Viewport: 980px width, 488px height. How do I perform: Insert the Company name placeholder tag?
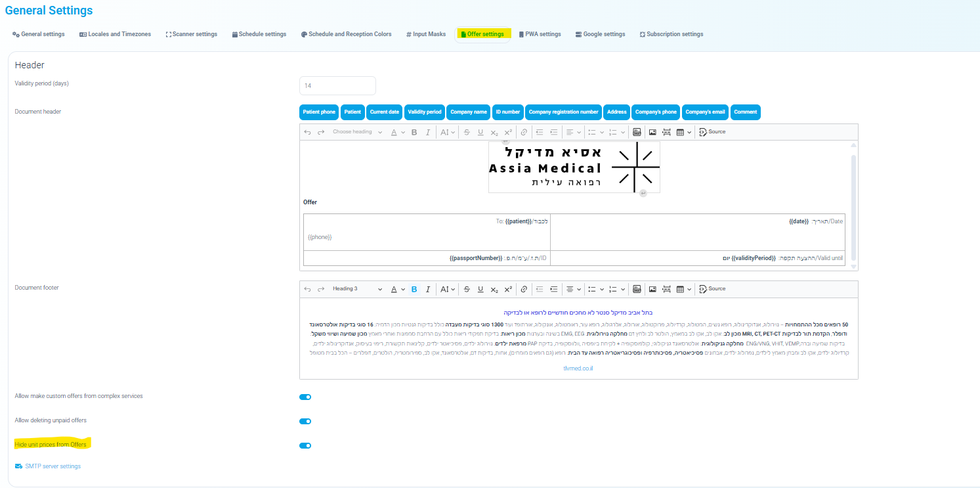click(469, 112)
